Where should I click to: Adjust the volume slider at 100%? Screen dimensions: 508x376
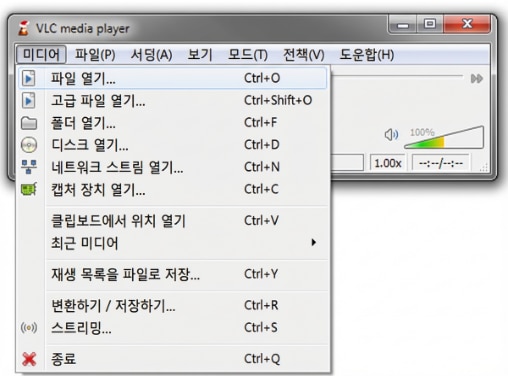point(444,137)
